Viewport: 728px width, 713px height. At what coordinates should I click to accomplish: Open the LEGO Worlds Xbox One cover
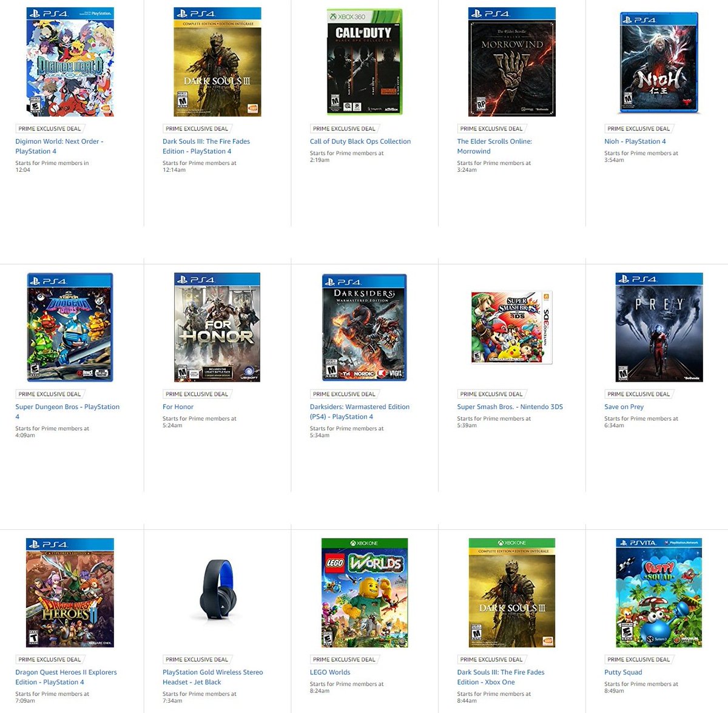(x=365, y=592)
